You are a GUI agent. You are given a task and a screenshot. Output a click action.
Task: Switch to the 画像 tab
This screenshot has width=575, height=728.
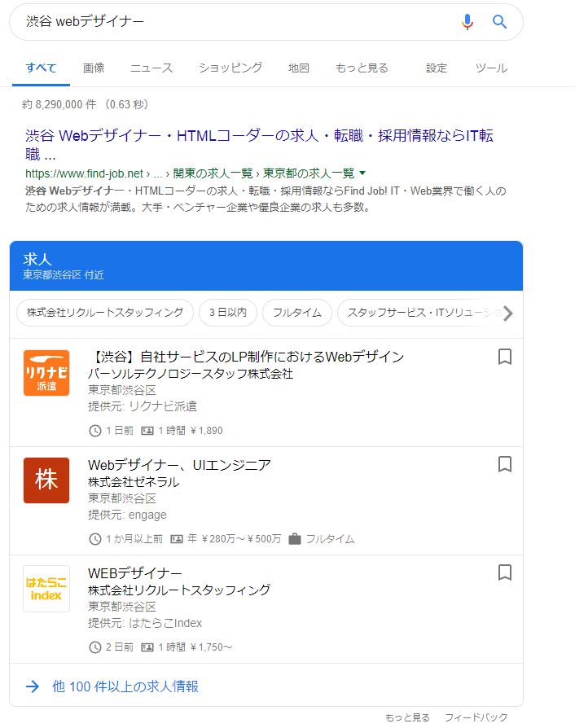(94, 68)
